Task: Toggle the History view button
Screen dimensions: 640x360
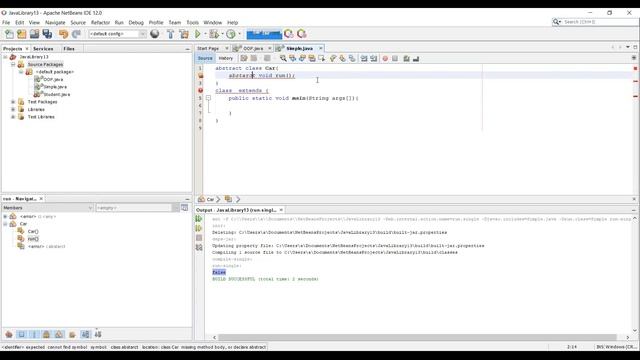Action: coord(226,58)
